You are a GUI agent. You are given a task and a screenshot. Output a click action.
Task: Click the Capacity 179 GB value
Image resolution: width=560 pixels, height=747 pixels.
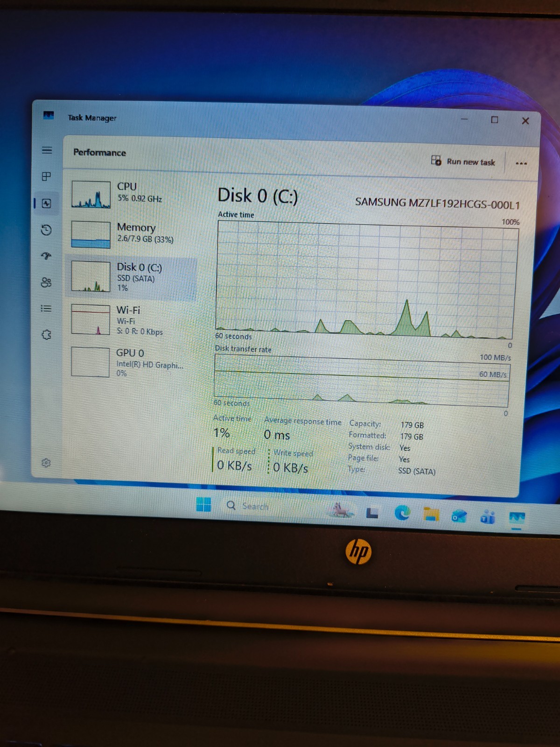(x=412, y=425)
